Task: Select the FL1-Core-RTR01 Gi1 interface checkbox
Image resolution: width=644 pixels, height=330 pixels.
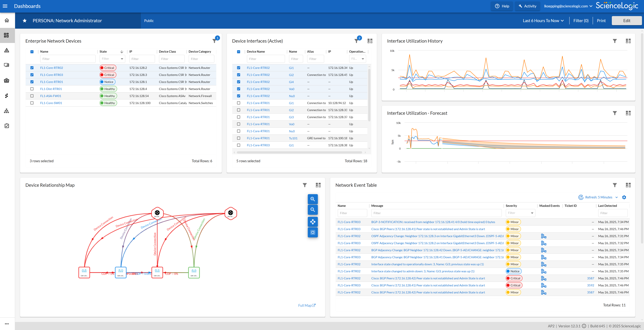Action: pos(239,103)
